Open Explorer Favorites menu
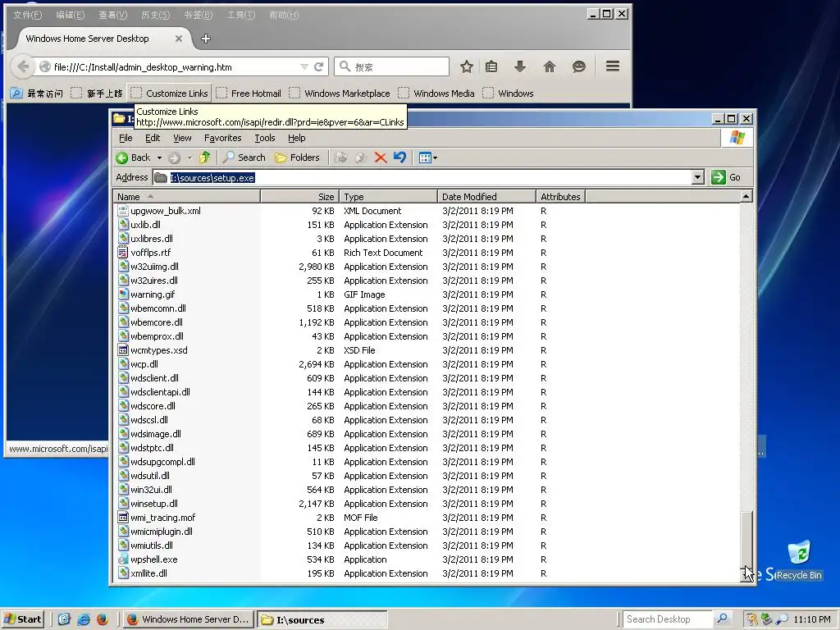 223,138
